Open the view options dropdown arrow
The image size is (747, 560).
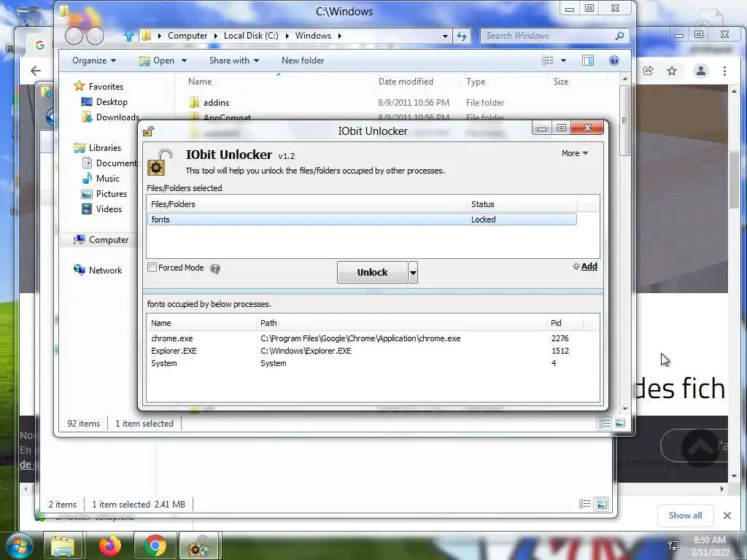564,61
